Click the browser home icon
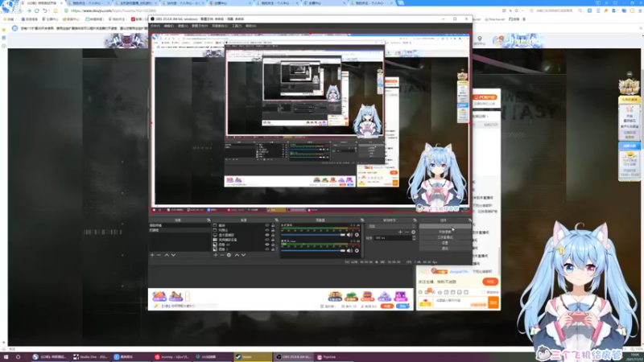The width and height of the screenshot is (644, 362). [56, 10]
